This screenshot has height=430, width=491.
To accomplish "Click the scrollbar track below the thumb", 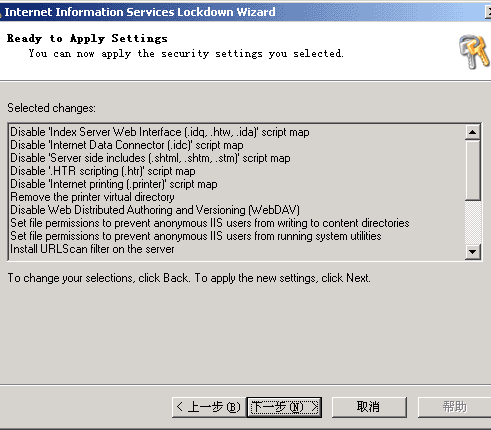I will click(472, 222).
